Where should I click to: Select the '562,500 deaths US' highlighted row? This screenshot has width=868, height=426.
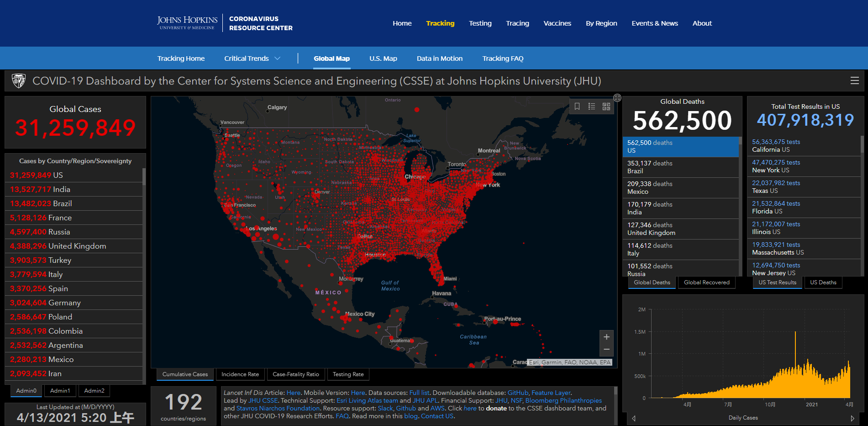(680, 147)
